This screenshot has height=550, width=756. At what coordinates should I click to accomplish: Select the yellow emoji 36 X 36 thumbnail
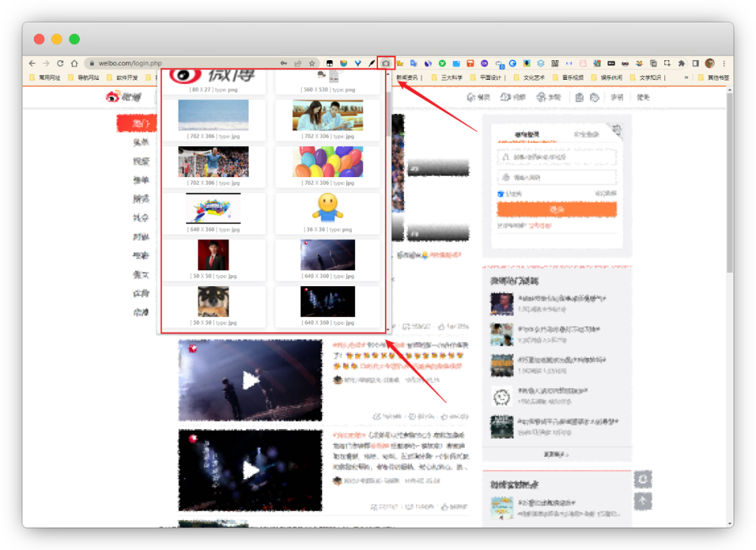tap(328, 208)
